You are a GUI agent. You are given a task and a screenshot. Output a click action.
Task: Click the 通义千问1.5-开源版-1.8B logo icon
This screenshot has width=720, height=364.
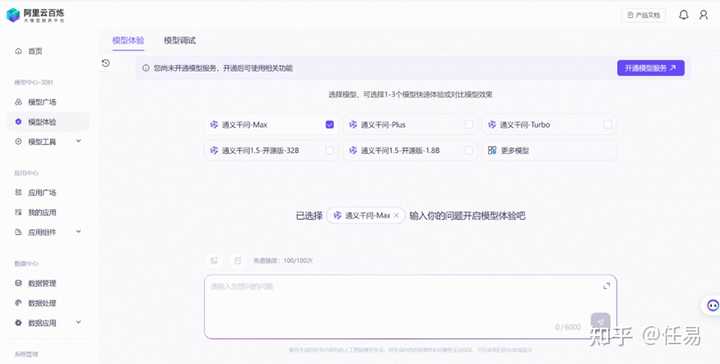click(353, 150)
